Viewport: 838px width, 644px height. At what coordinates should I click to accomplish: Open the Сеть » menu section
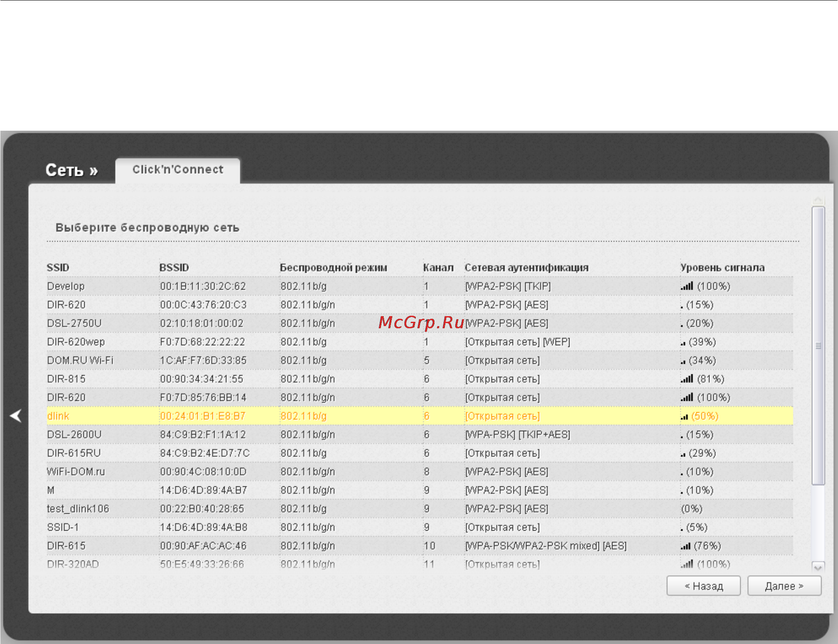point(72,170)
